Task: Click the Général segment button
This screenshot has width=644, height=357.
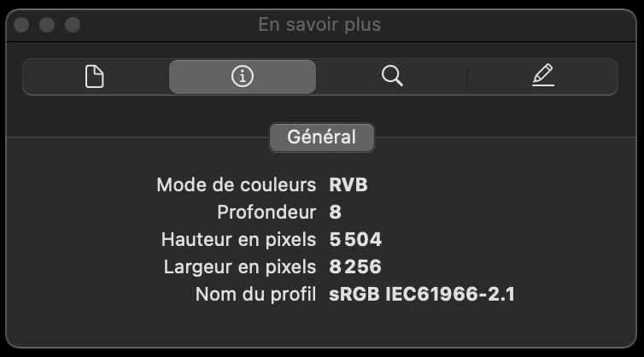Action: click(x=322, y=138)
